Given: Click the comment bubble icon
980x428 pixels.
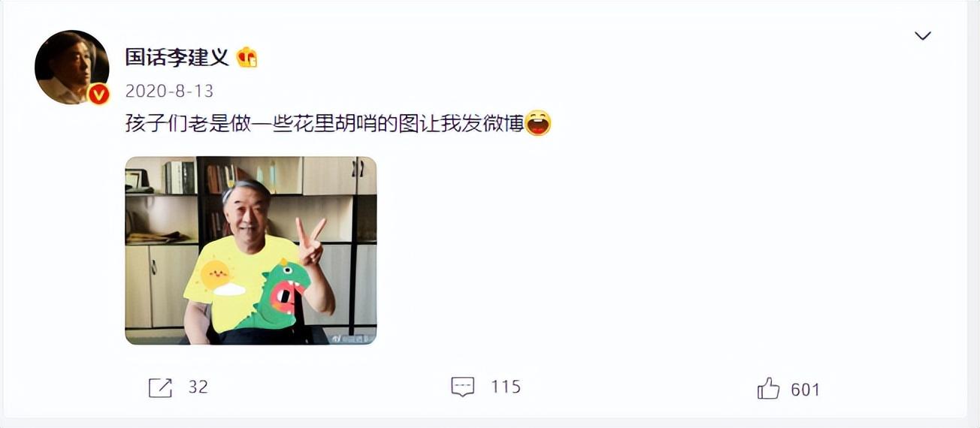Looking at the screenshot, I should click(462, 387).
